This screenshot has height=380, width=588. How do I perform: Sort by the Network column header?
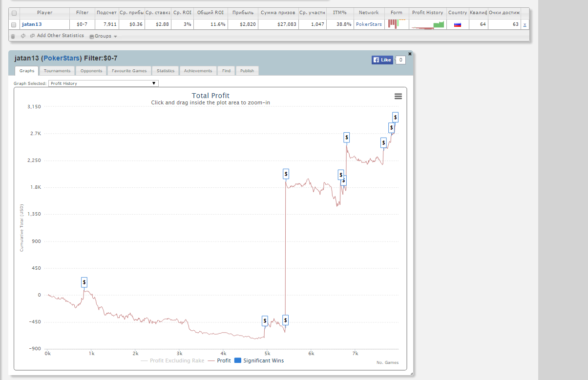point(369,13)
